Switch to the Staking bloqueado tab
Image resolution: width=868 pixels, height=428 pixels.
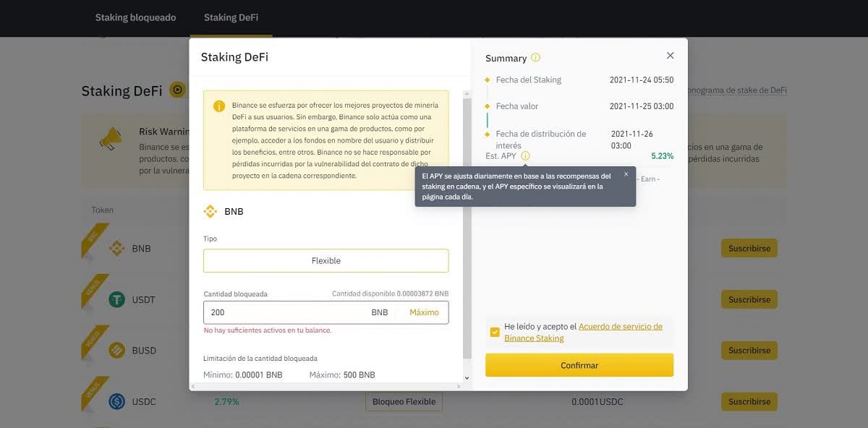point(135,17)
